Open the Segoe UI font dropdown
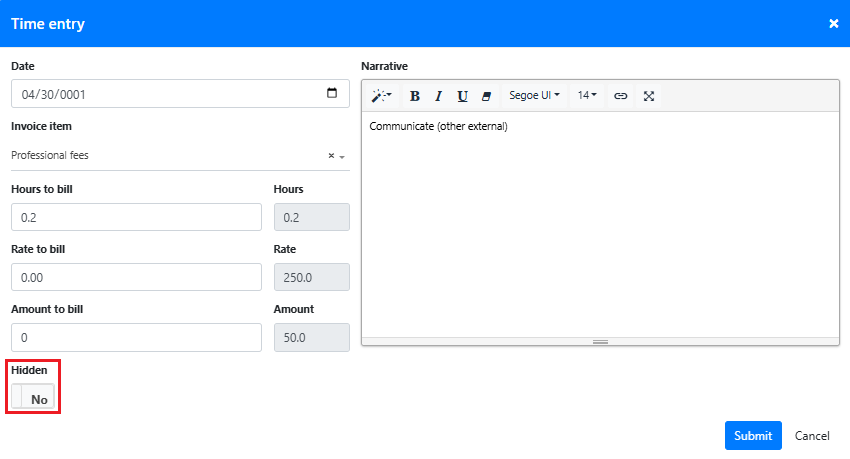The image size is (850, 459). (x=534, y=96)
